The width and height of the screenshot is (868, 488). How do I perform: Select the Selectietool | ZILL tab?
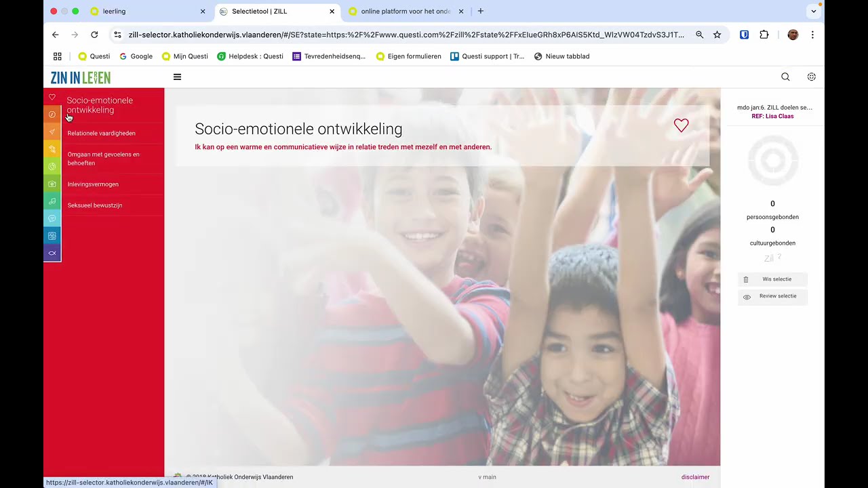click(x=277, y=12)
